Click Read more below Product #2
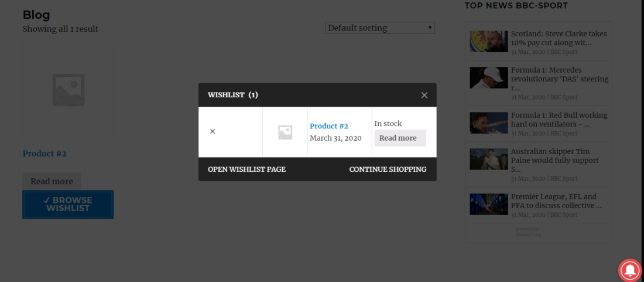This screenshot has height=282, width=644. pyautogui.click(x=52, y=181)
